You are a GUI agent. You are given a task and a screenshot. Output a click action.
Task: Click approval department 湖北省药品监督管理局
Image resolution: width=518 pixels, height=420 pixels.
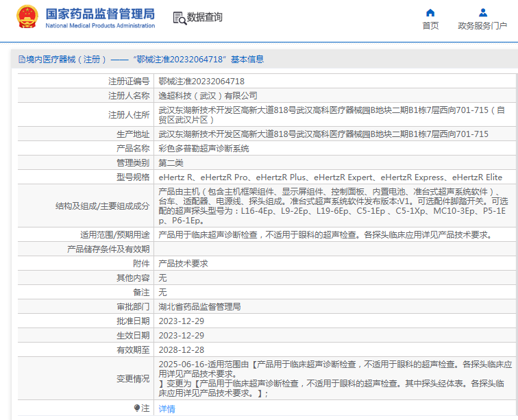[200, 306]
